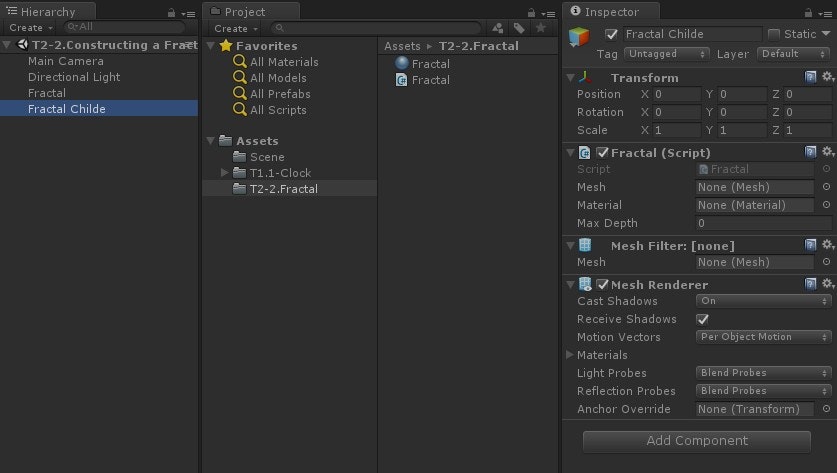Toggle the Inspector panel lock icon

tap(808, 13)
